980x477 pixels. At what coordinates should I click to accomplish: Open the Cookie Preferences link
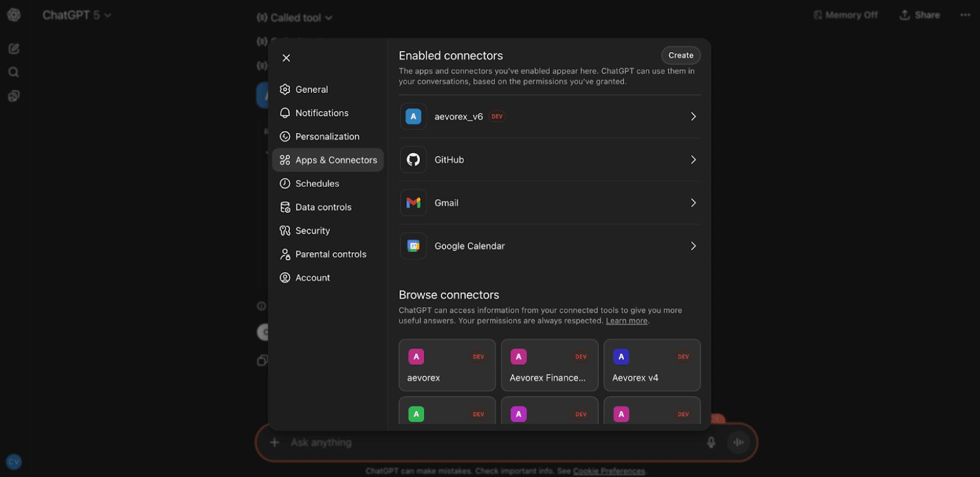tap(609, 471)
